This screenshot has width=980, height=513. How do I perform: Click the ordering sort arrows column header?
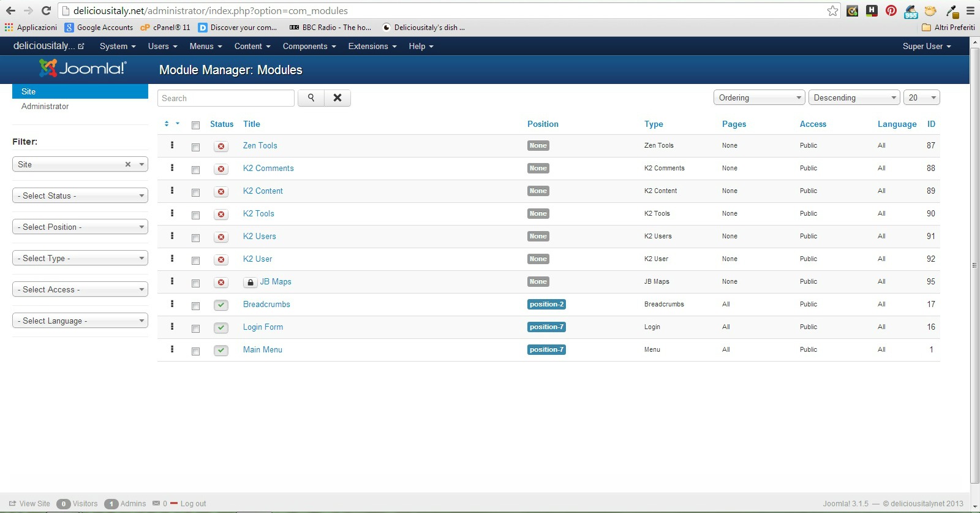[x=167, y=124]
